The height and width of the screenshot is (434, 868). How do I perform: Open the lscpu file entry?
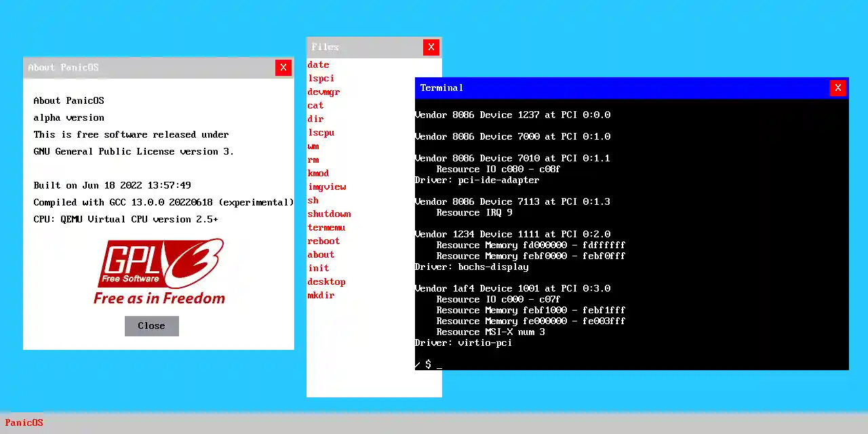coord(321,132)
